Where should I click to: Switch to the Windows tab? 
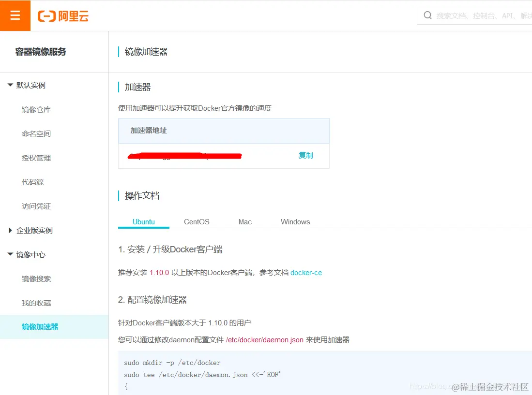click(295, 222)
